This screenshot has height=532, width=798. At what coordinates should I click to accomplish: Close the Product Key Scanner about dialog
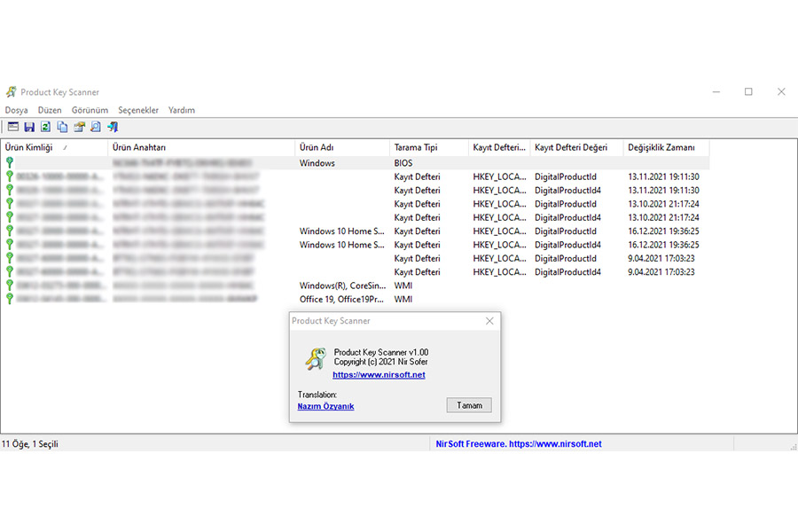tap(489, 321)
